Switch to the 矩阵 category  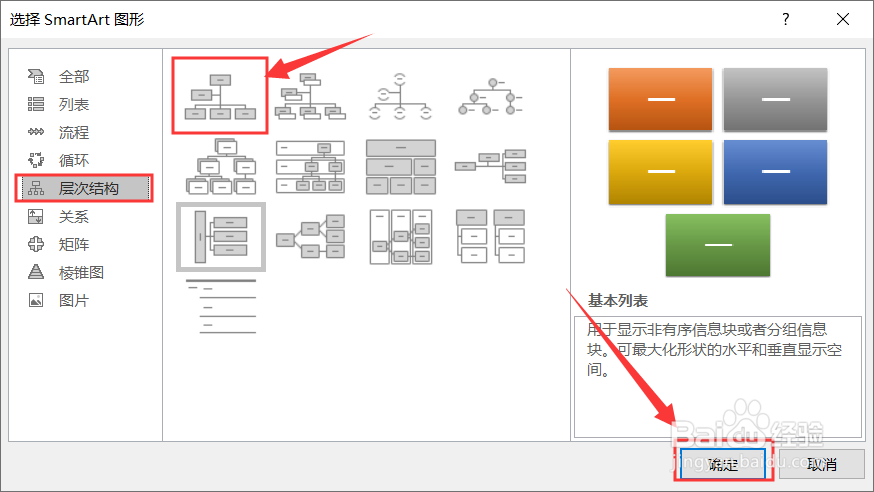pos(74,244)
